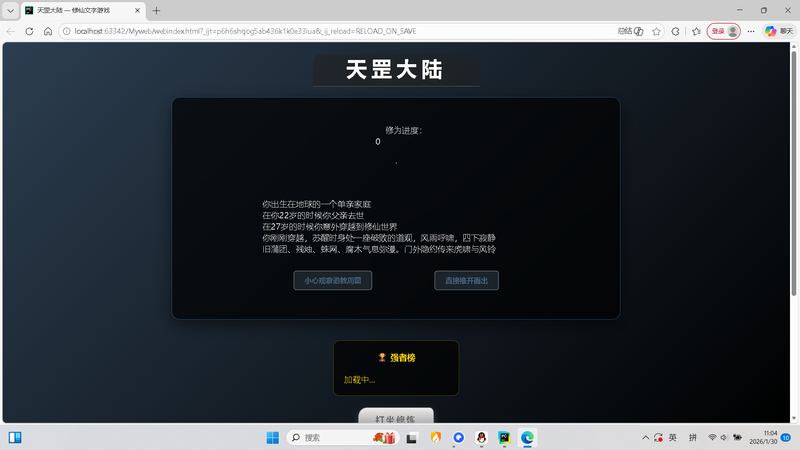Open the PyCharm taskbar icon

coord(504,438)
